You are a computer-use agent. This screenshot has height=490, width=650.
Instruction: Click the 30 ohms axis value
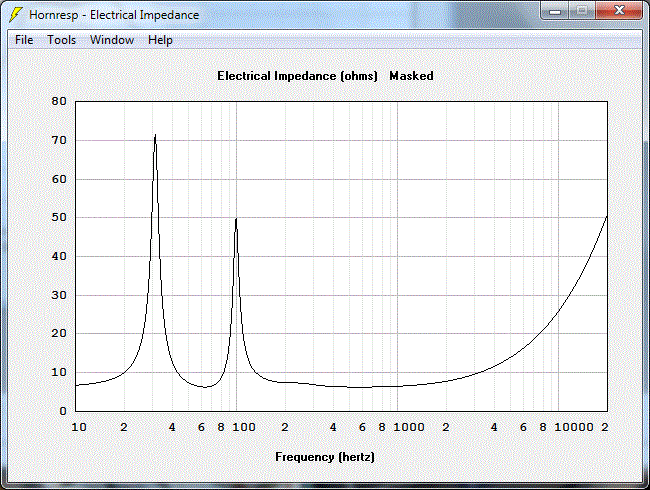(59, 295)
